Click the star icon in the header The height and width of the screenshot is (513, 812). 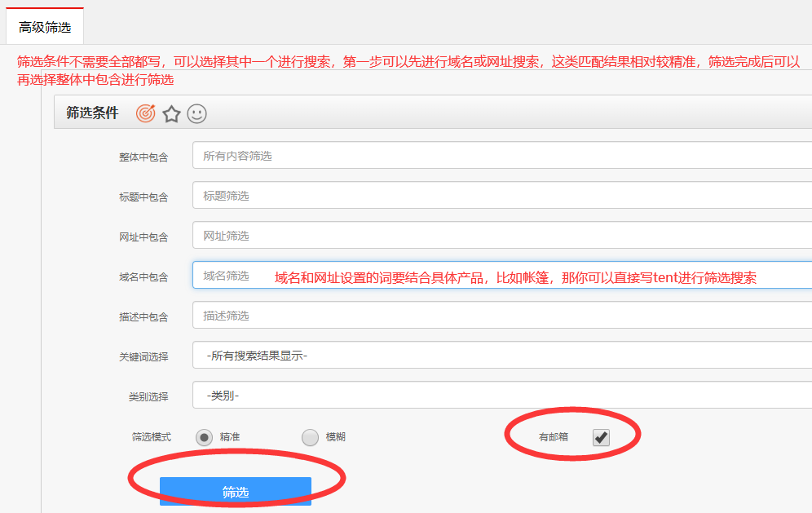tap(171, 113)
